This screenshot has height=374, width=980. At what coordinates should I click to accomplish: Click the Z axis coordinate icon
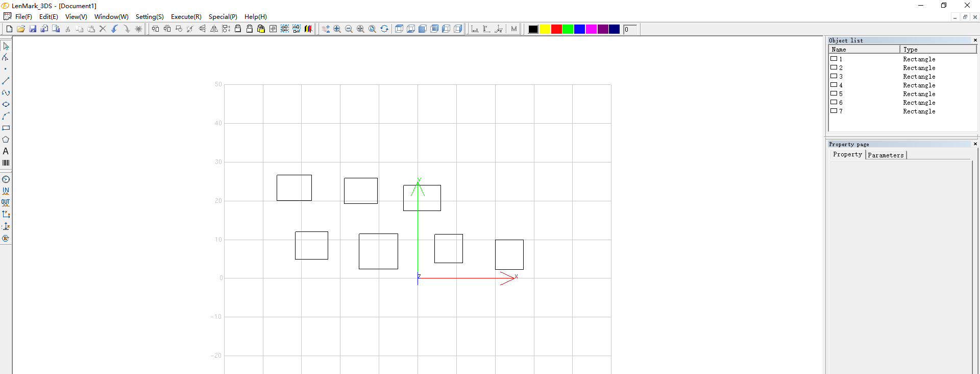coord(499,29)
